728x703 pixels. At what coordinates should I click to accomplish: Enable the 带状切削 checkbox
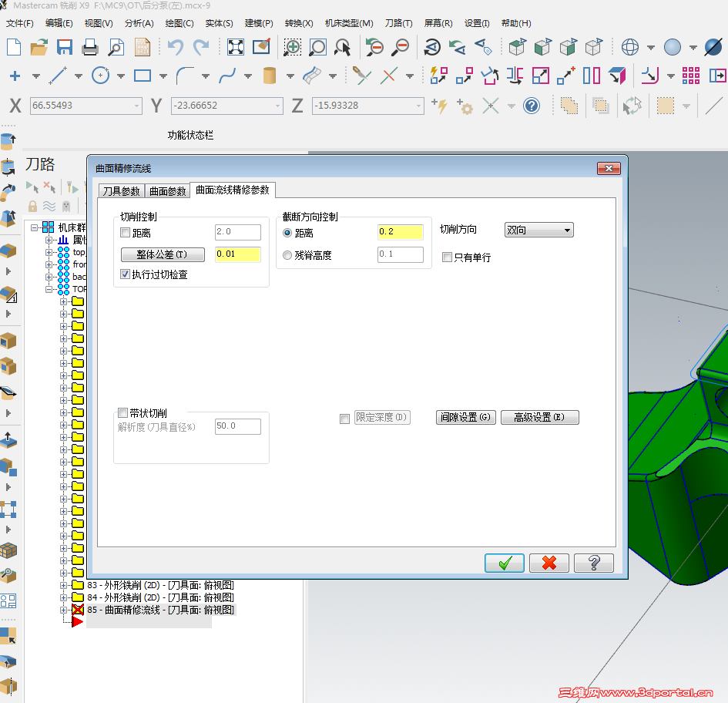pyautogui.click(x=123, y=412)
